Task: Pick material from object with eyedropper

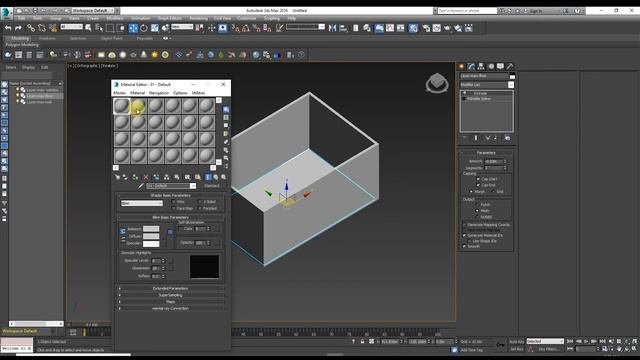Action: [x=141, y=186]
